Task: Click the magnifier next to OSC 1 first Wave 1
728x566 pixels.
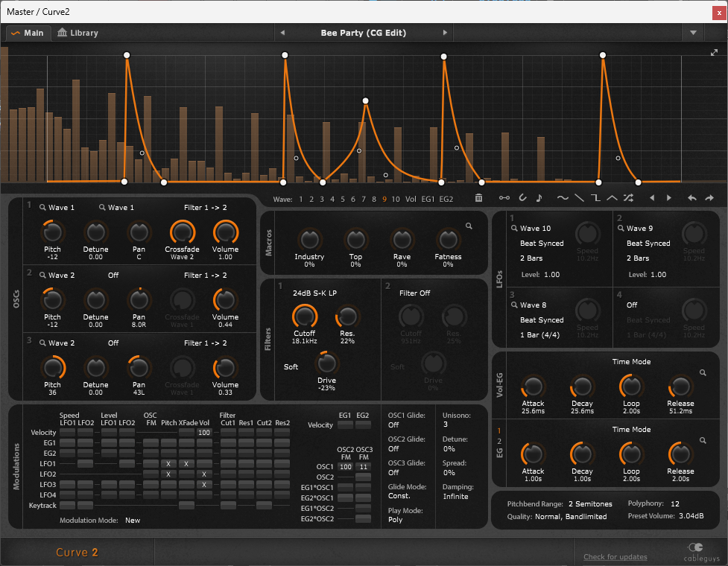Action: click(x=42, y=207)
